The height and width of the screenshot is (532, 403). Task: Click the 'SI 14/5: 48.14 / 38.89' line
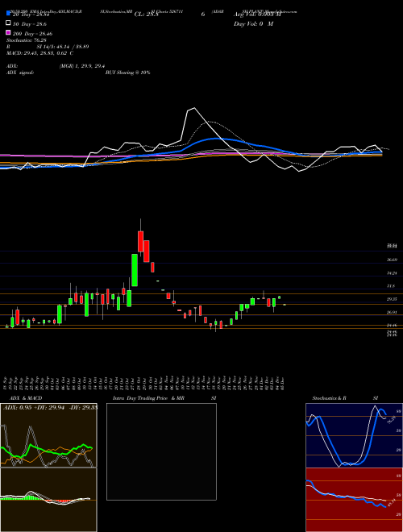pos(63,47)
